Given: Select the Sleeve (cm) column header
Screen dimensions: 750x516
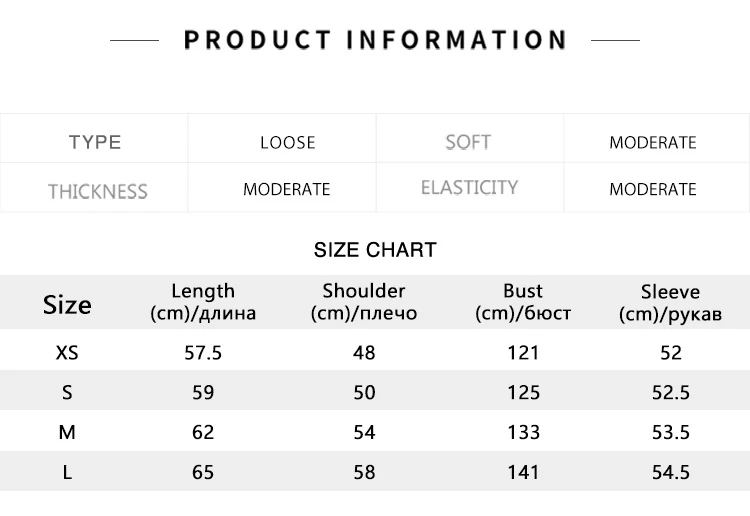Looking at the screenshot, I should pos(670,303).
